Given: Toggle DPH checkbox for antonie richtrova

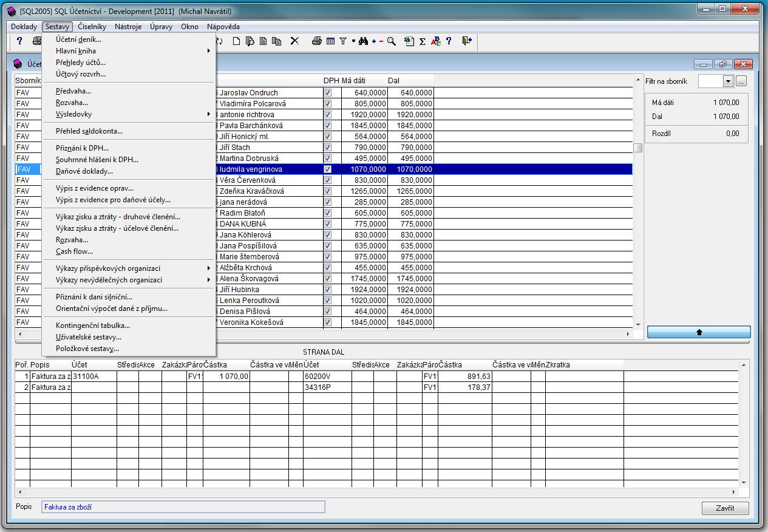Looking at the screenshot, I should (x=328, y=115).
